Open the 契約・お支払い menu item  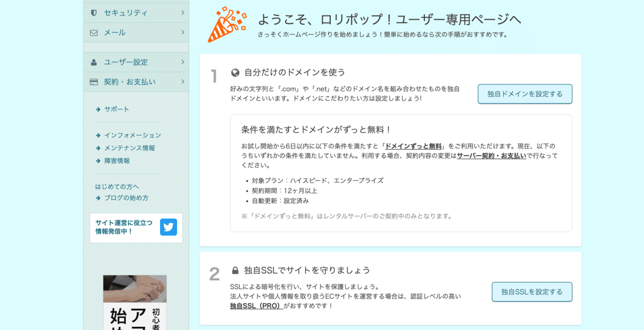[x=136, y=82]
